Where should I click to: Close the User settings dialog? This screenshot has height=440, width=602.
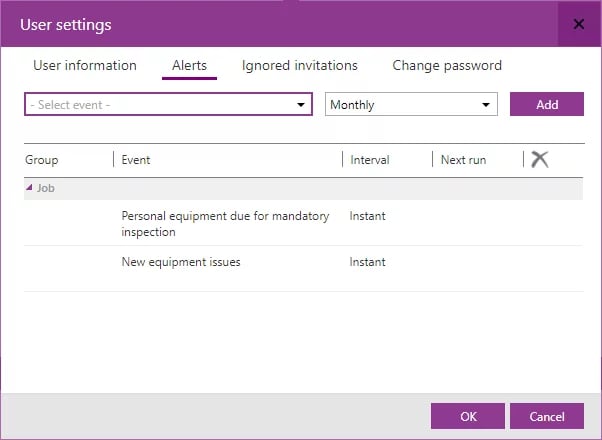[x=579, y=24]
